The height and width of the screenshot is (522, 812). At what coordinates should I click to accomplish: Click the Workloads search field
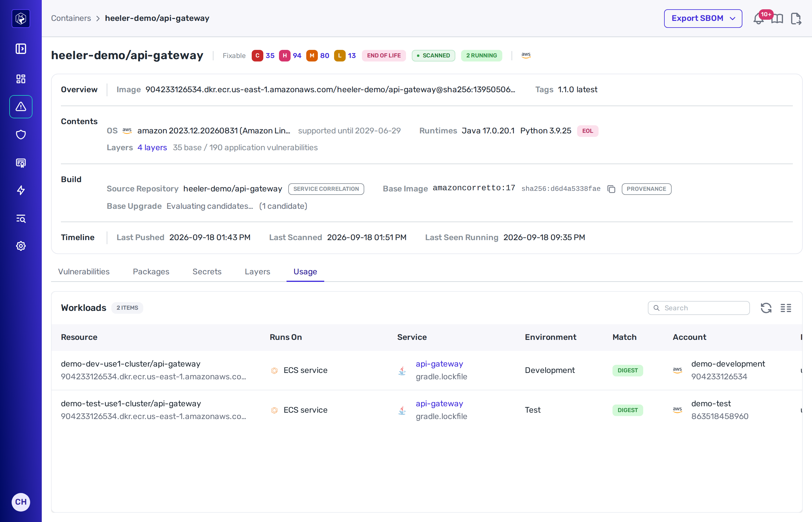(699, 308)
